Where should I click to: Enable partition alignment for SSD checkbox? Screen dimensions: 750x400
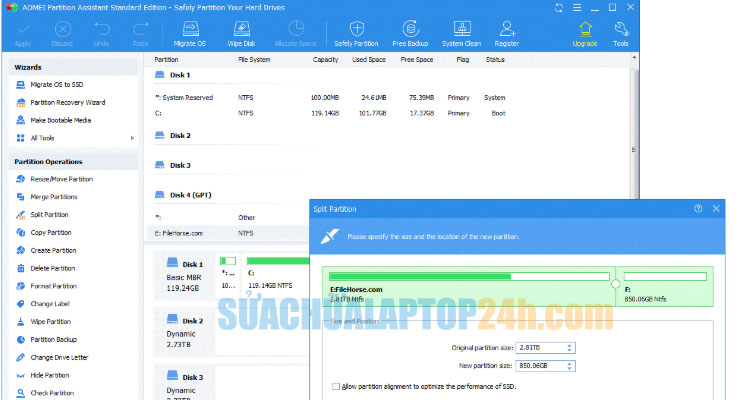point(336,386)
